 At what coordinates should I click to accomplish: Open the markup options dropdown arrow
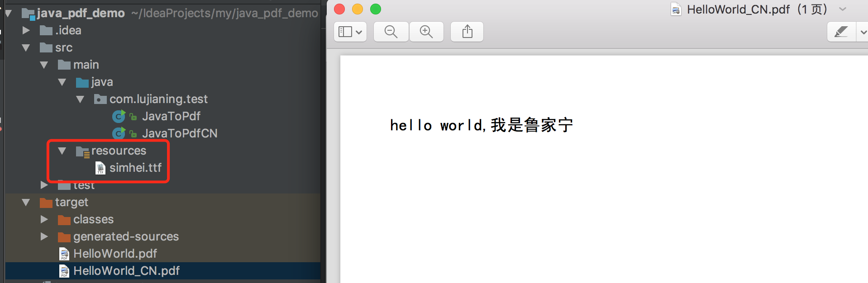863,32
